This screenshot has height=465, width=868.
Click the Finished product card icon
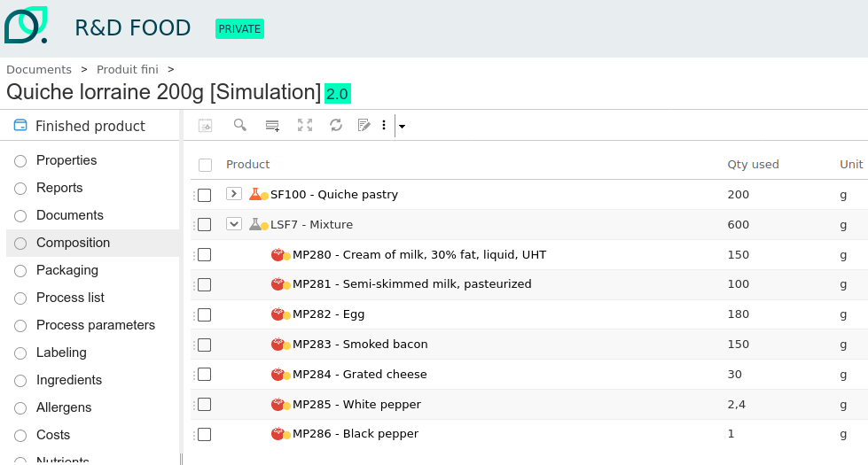20,126
